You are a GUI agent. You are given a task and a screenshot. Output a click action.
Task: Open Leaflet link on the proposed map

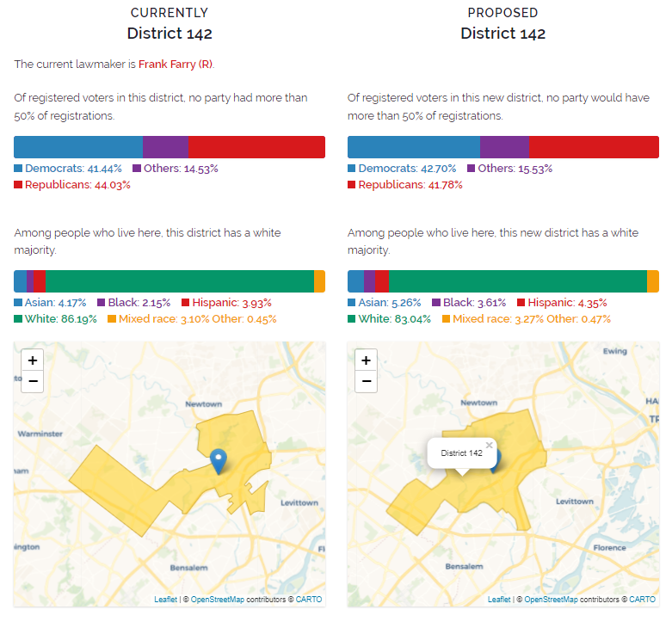pyautogui.click(x=499, y=600)
